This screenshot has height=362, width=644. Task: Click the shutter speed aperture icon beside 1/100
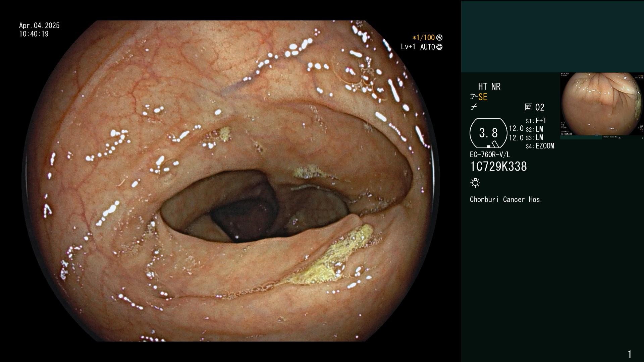[439, 38]
